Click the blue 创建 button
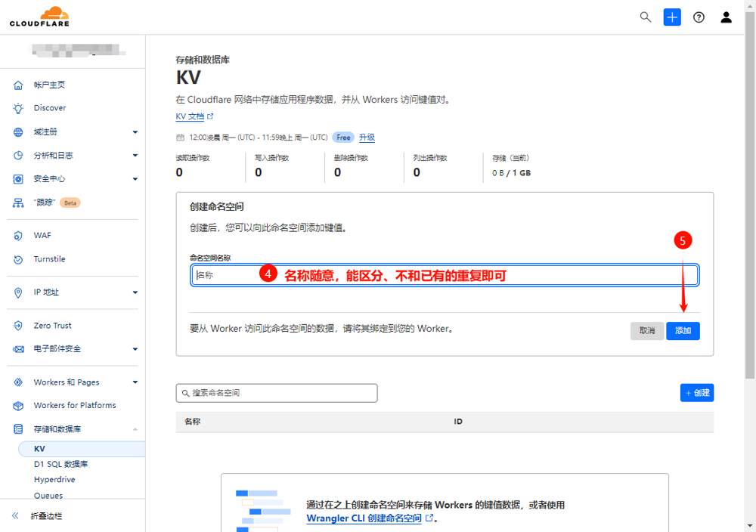756x532 pixels. pyautogui.click(x=697, y=393)
